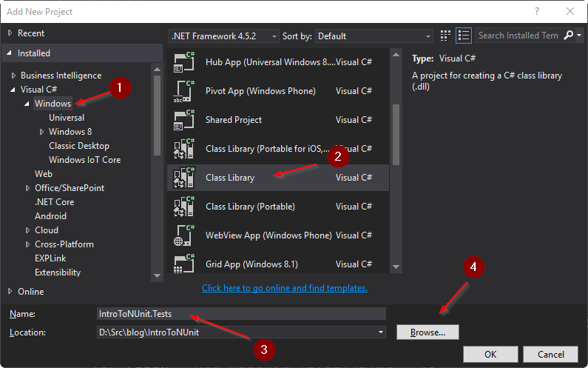Open the search options dropdown arrow
Viewport: 588px width, 368px height.
click(579, 36)
